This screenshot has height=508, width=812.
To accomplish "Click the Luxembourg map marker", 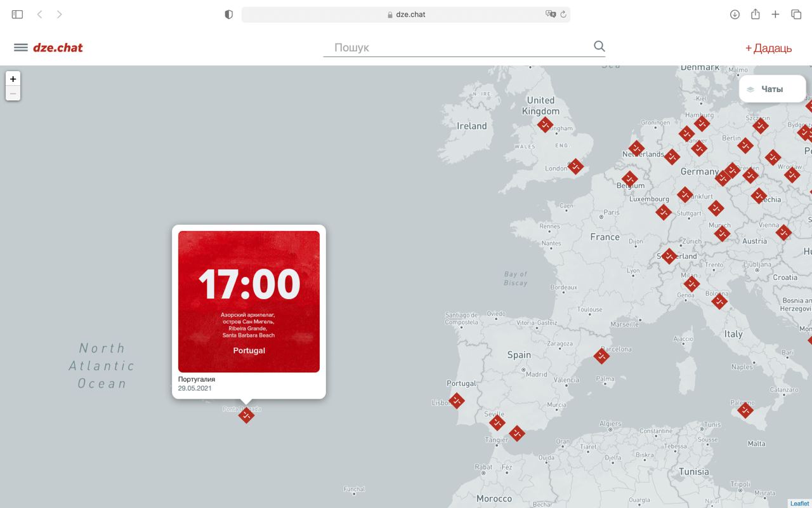I will (664, 211).
